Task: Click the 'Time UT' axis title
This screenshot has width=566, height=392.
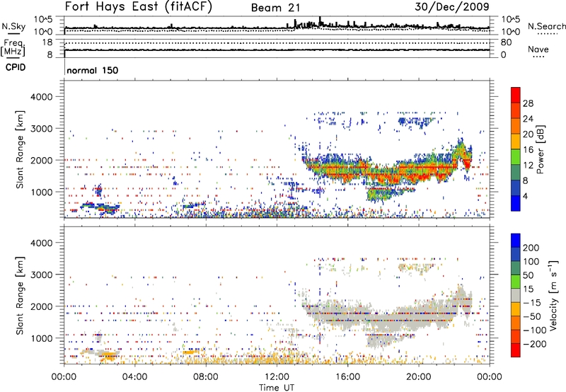Action: [x=277, y=387]
